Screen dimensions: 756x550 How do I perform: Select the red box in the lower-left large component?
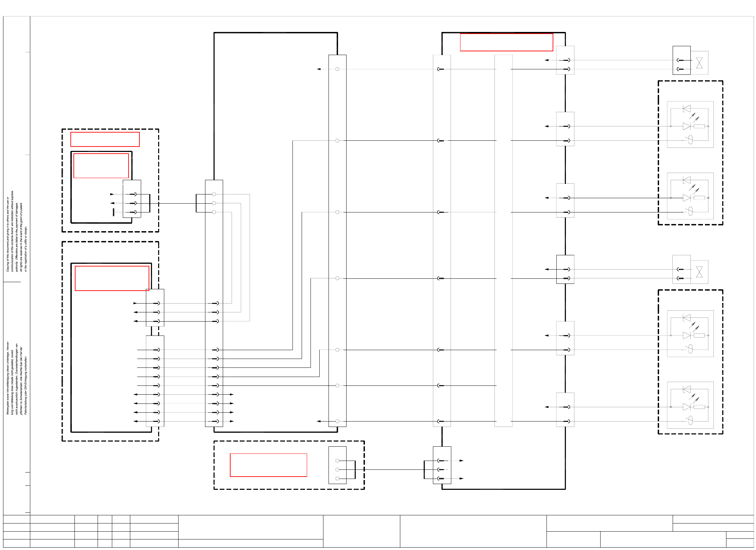coord(112,278)
